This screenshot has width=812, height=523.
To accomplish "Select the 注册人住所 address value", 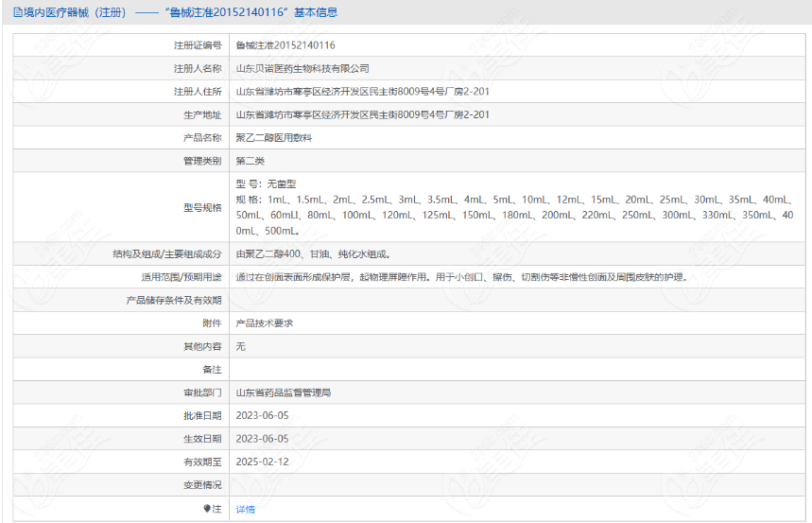I will coord(362,91).
